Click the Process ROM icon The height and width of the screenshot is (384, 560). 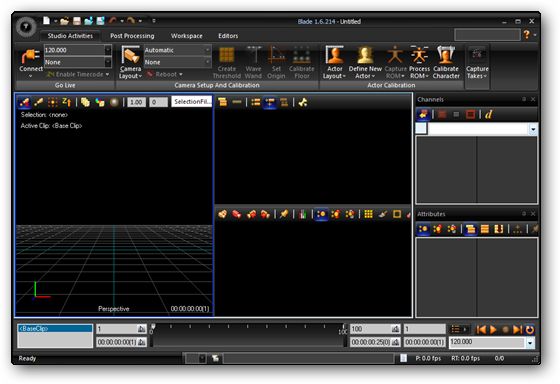(x=419, y=55)
